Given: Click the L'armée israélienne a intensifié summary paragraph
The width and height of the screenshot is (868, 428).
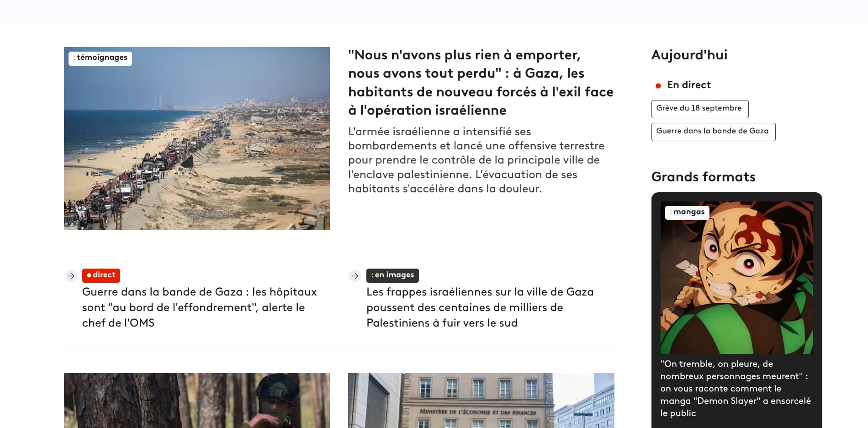Looking at the screenshot, I should tap(476, 160).
